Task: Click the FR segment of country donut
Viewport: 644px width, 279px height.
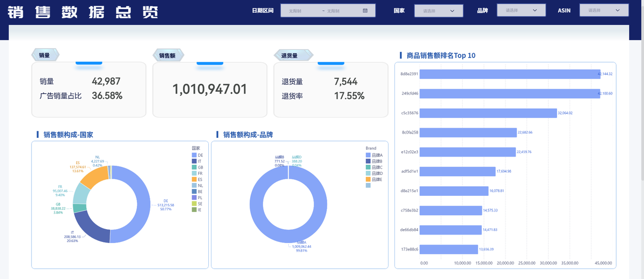Action: click(80, 194)
